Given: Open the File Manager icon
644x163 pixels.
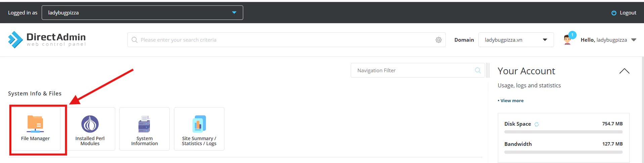Looking at the screenshot, I should click(35, 124).
